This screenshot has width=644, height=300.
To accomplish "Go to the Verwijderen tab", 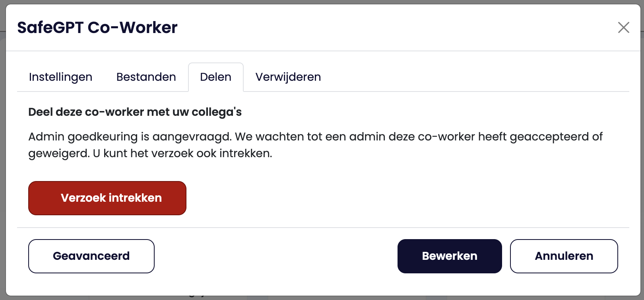I will point(288,77).
